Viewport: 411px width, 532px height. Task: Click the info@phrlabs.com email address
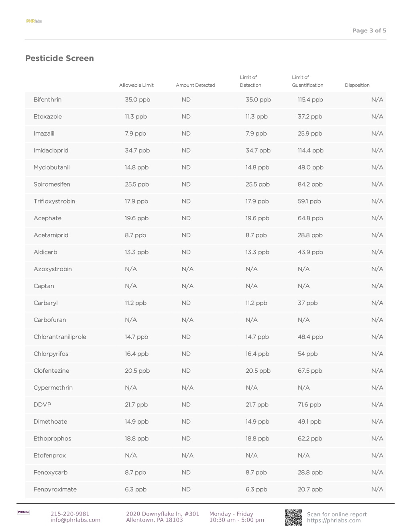pos(75,520)
